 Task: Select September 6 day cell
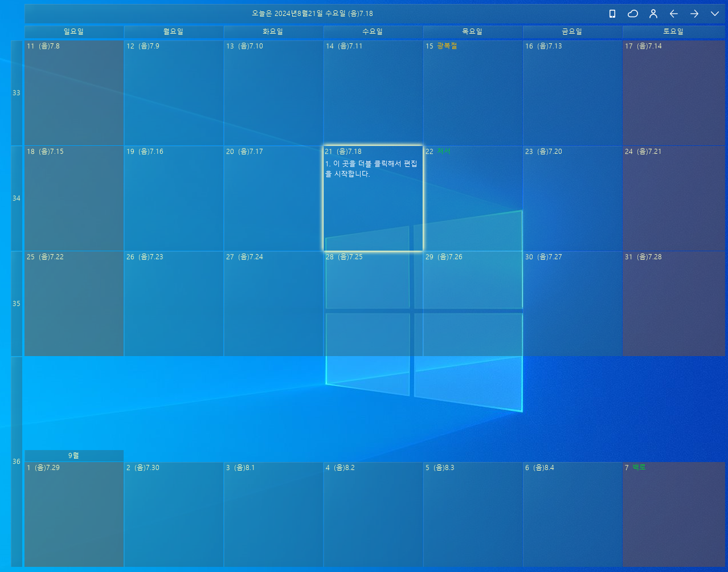572,514
